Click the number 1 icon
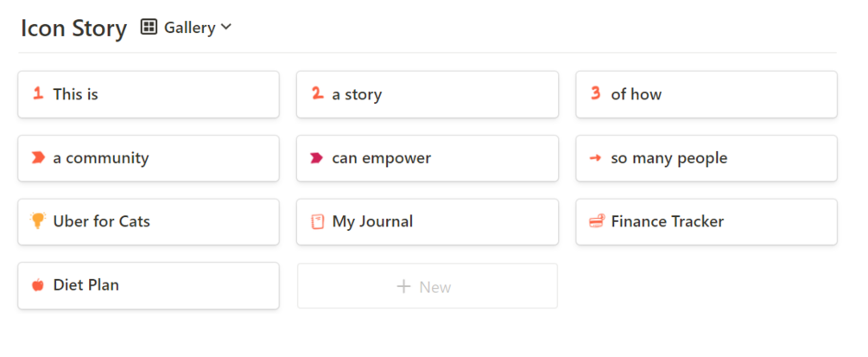 [37, 93]
